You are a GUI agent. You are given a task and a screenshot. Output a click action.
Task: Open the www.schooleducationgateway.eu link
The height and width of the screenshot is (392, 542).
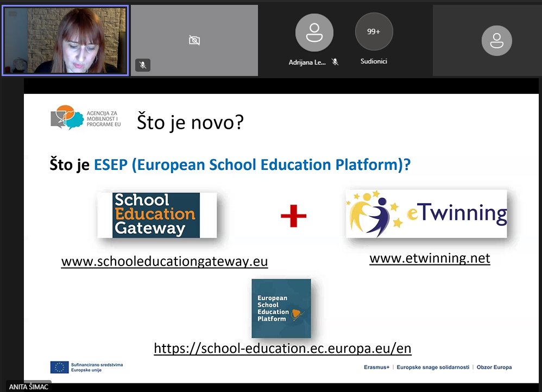[x=164, y=262]
